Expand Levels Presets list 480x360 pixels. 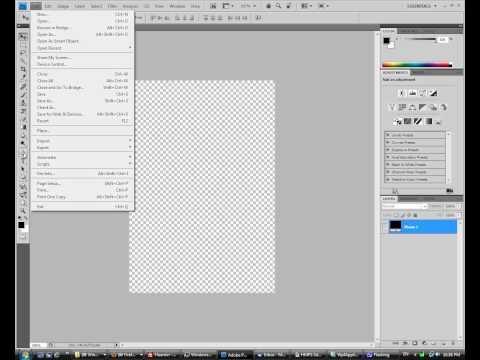(388, 135)
